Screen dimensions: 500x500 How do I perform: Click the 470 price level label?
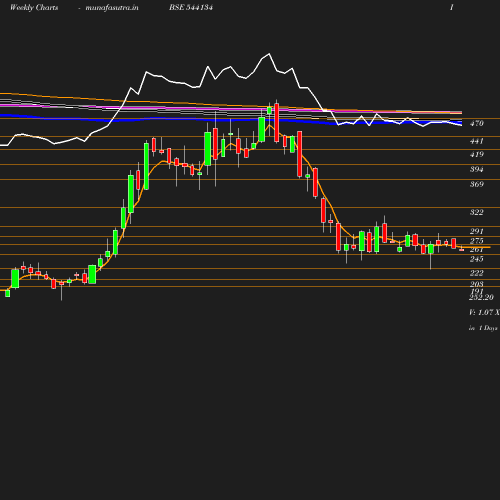click(x=477, y=123)
